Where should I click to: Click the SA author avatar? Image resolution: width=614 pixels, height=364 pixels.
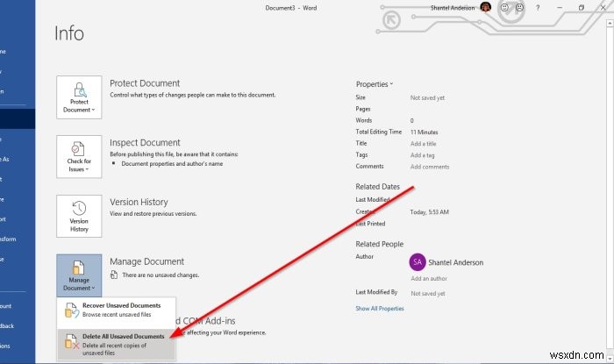click(418, 262)
